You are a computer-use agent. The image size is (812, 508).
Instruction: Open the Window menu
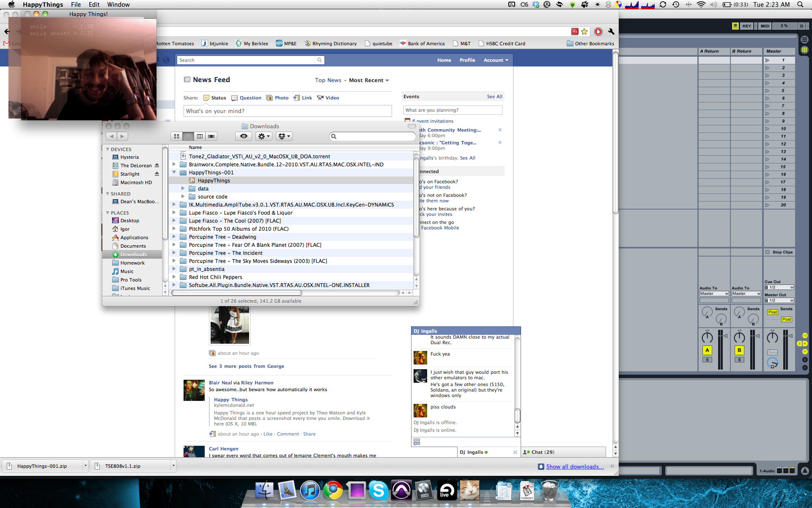(118, 5)
